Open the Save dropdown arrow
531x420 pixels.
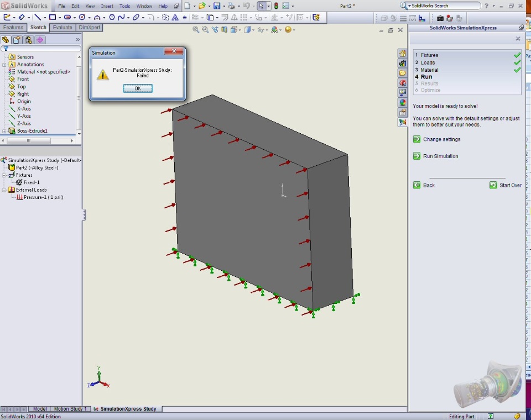click(x=224, y=6)
